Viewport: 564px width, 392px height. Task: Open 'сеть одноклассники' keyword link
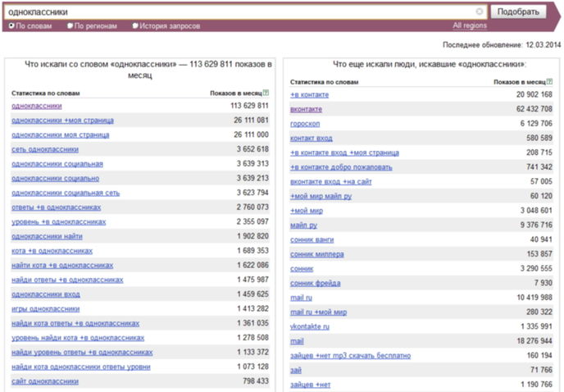tap(45, 149)
